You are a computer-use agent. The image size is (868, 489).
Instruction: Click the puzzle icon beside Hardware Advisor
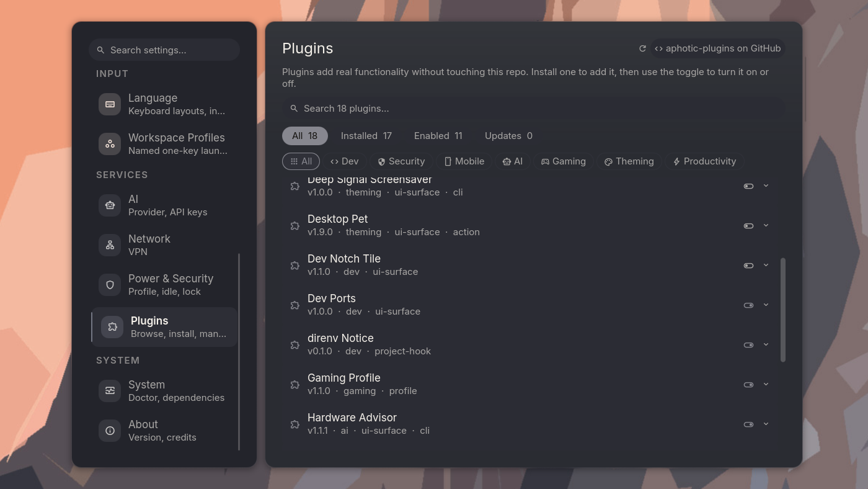point(295,424)
